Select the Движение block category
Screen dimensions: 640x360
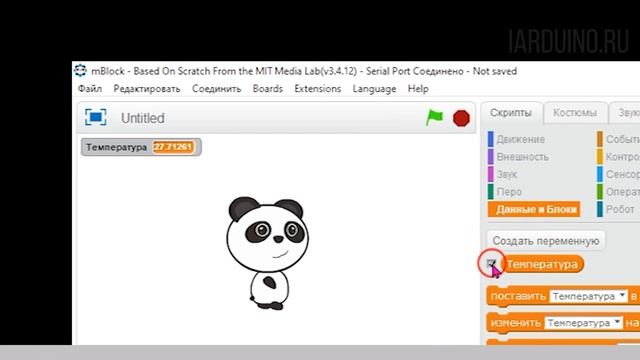tap(517, 139)
